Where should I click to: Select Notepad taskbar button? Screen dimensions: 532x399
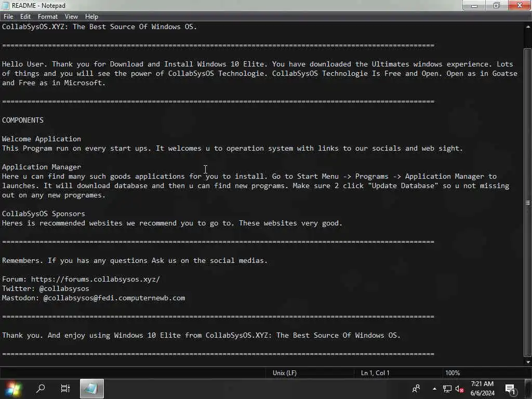91,389
